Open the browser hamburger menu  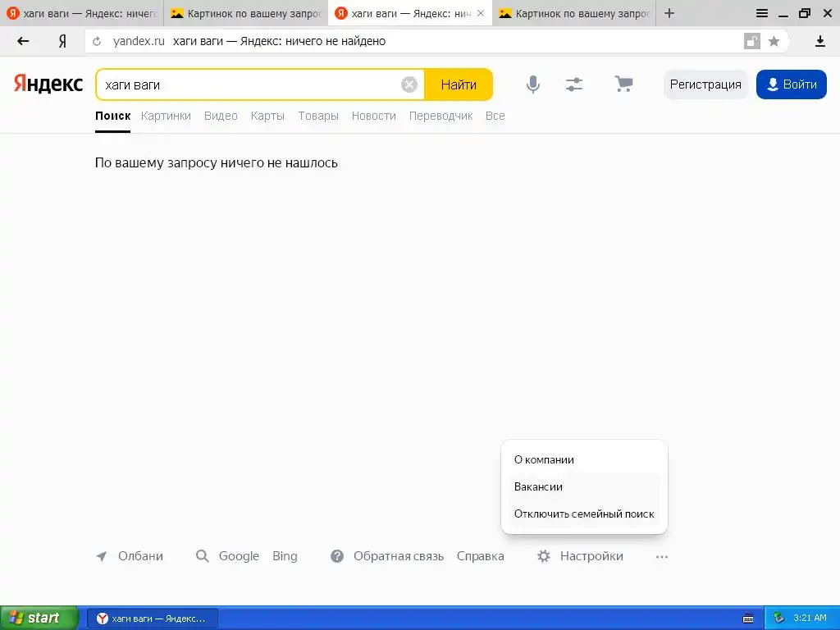point(762,13)
